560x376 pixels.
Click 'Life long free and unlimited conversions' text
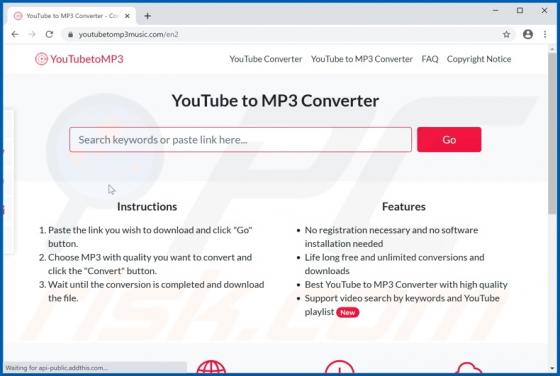click(394, 264)
